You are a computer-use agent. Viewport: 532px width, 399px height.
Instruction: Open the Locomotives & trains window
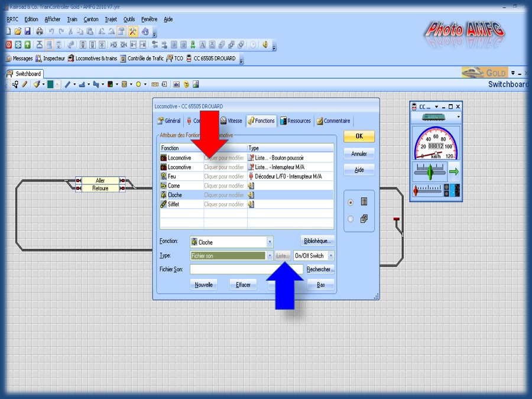(x=92, y=59)
